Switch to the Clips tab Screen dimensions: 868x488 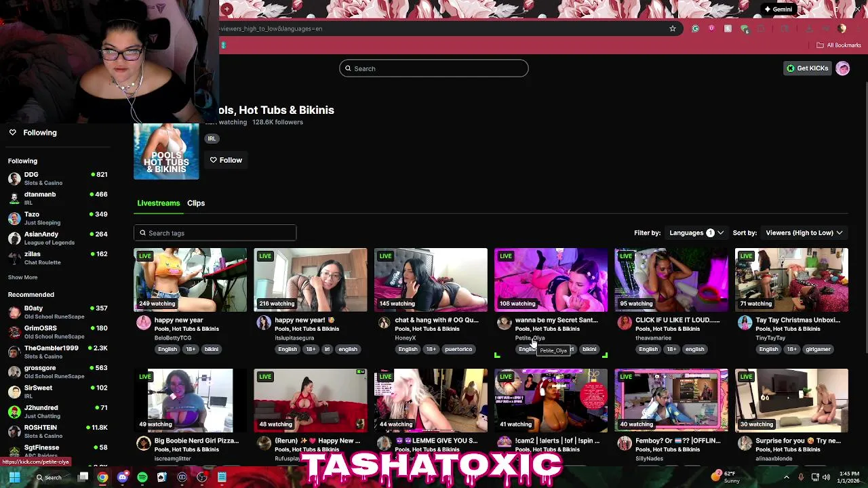[x=196, y=203]
